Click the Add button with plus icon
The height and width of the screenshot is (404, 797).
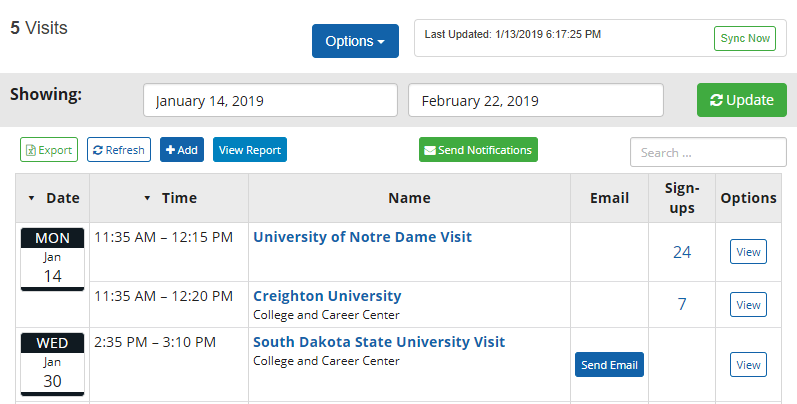point(181,150)
